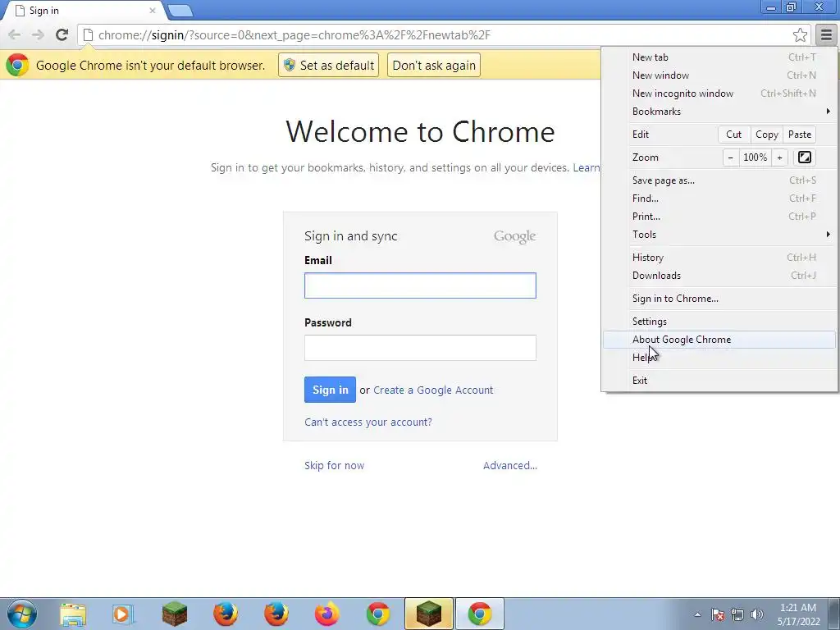Screen dimensions: 840x630
Task: Close the Sign in tab
Action: point(152,11)
